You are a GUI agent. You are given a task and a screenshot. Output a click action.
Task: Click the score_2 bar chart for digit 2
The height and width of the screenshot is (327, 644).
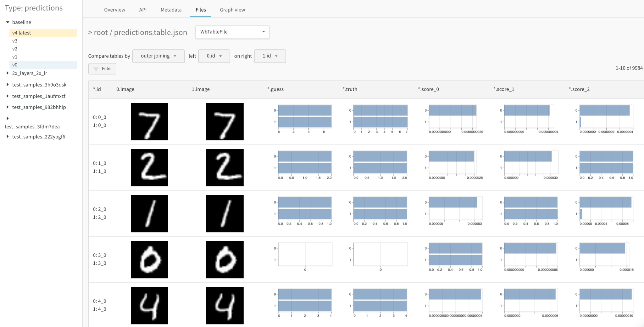[606, 162]
